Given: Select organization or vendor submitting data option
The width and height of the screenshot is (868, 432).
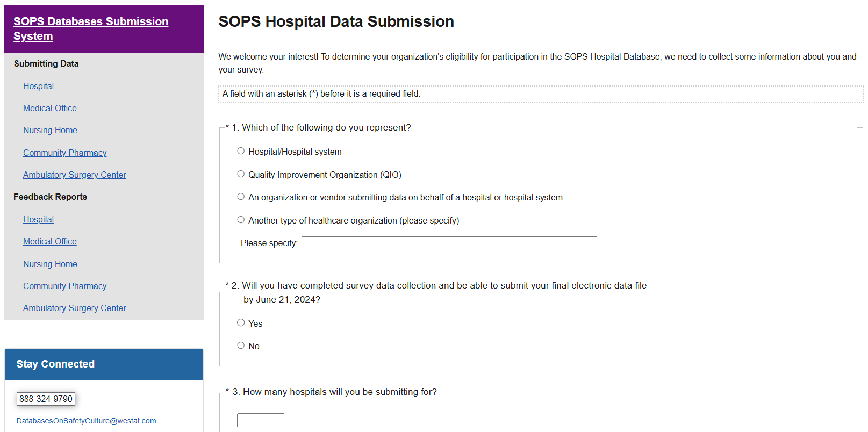Looking at the screenshot, I should tap(241, 197).
